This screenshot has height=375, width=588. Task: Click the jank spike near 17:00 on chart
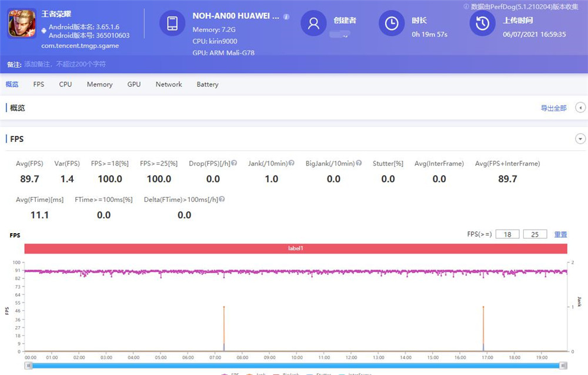[x=483, y=329]
